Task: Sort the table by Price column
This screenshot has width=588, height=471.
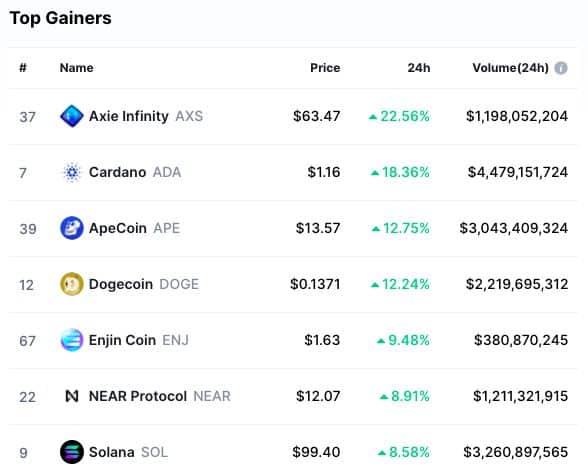Action: (x=325, y=68)
